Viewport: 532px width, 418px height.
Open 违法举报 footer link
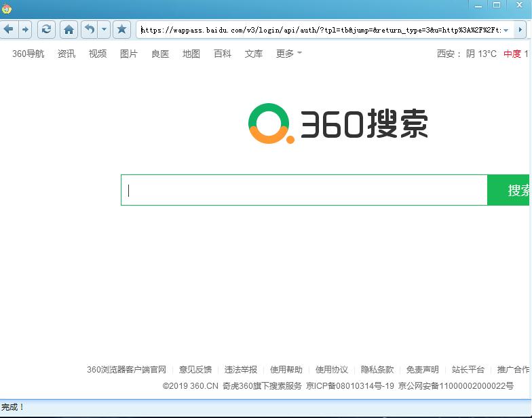(x=241, y=369)
